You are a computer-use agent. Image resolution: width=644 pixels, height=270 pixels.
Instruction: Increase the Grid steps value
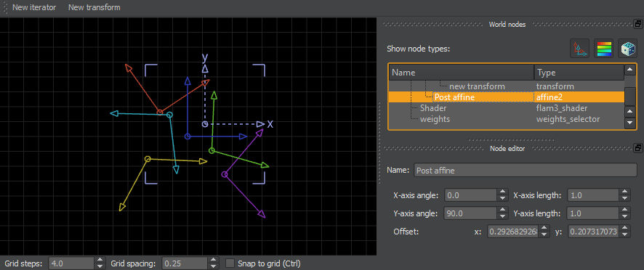[100, 260]
